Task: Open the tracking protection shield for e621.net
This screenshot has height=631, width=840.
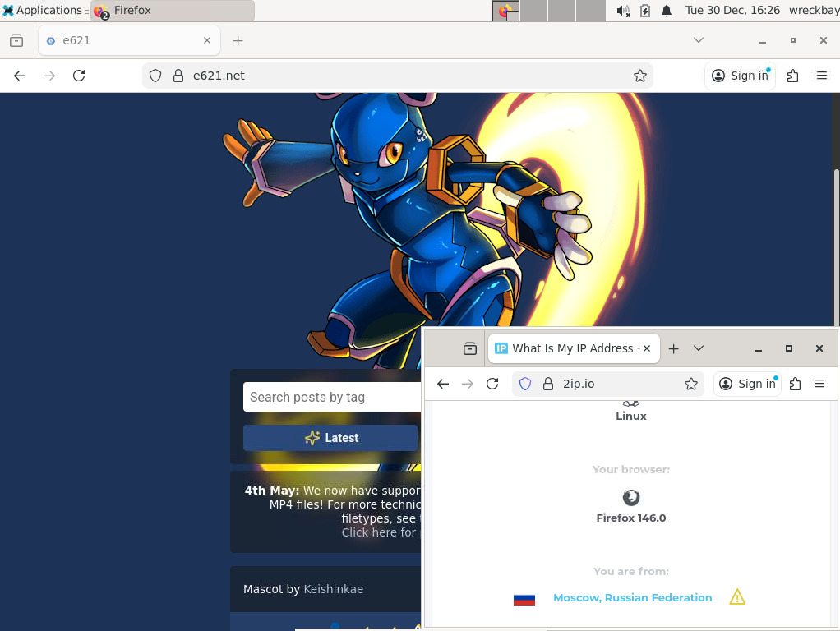Action: tap(155, 76)
